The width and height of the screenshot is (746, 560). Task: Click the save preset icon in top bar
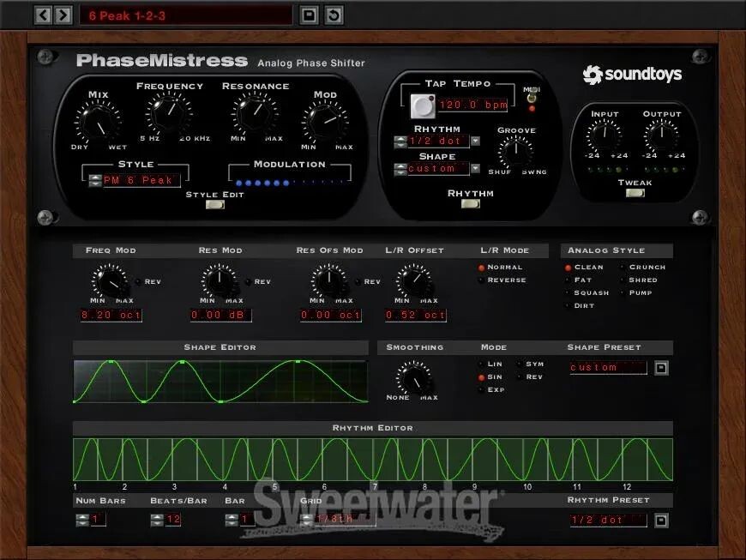[x=310, y=15]
